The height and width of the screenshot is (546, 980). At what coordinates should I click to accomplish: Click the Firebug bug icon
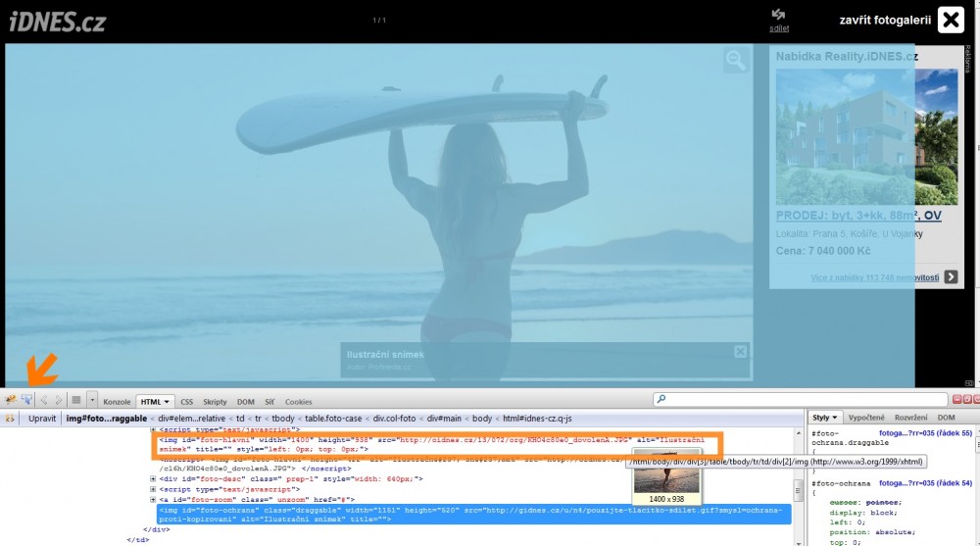[x=11, y=400]
